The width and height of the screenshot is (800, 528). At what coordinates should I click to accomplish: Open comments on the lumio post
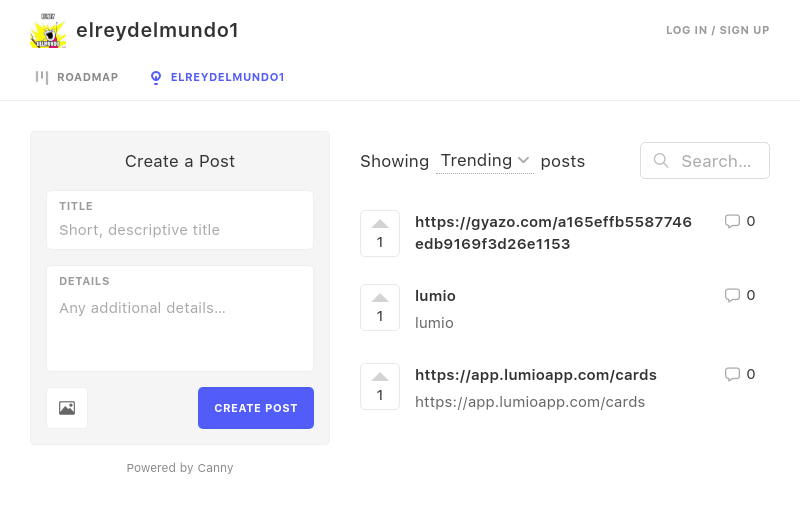739,295
